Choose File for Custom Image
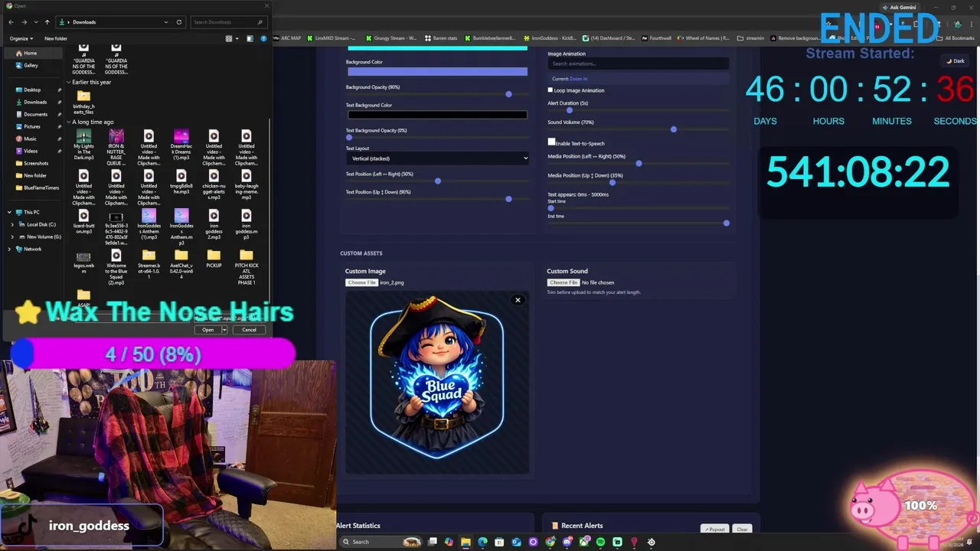The height and width of the screenshot is (551, 980). click(x=361, y=282)
